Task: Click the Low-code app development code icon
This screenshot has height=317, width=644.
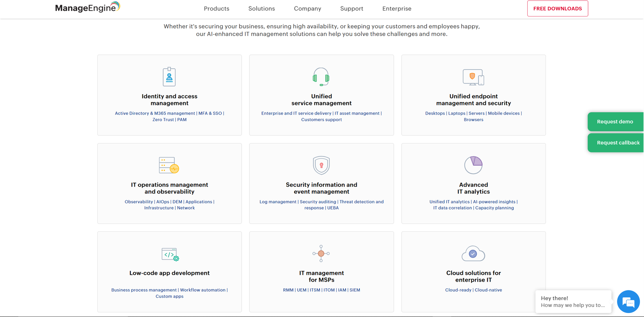Action: click(170, 254)
